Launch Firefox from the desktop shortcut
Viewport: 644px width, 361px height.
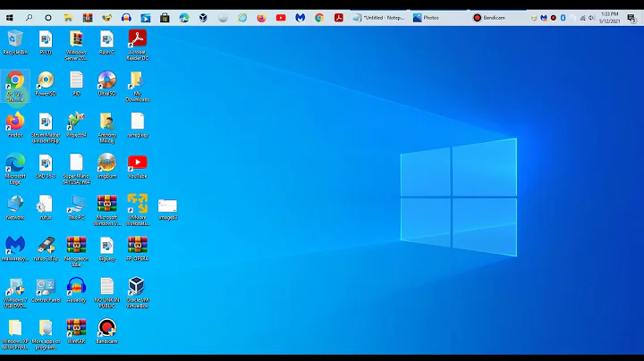(15, 125)
